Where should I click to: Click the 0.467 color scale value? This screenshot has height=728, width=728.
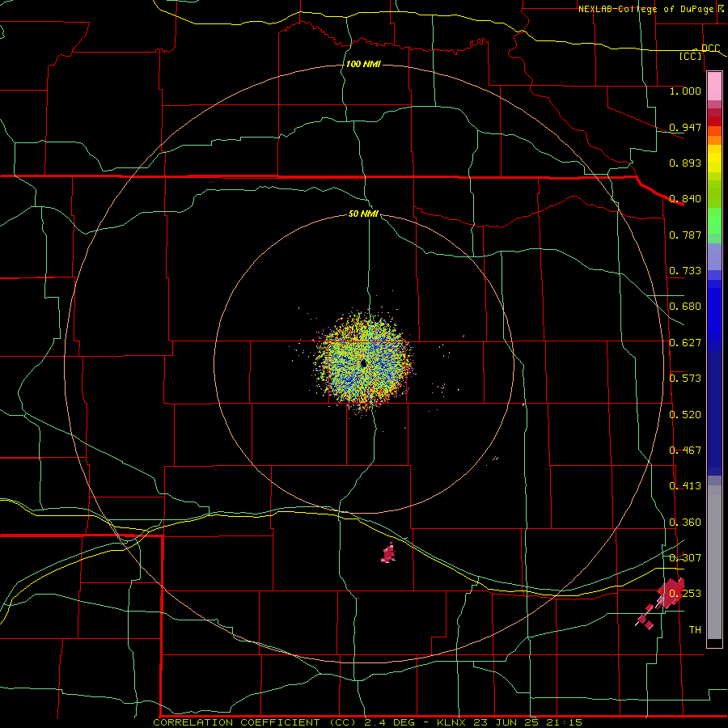tap(685, 451)
